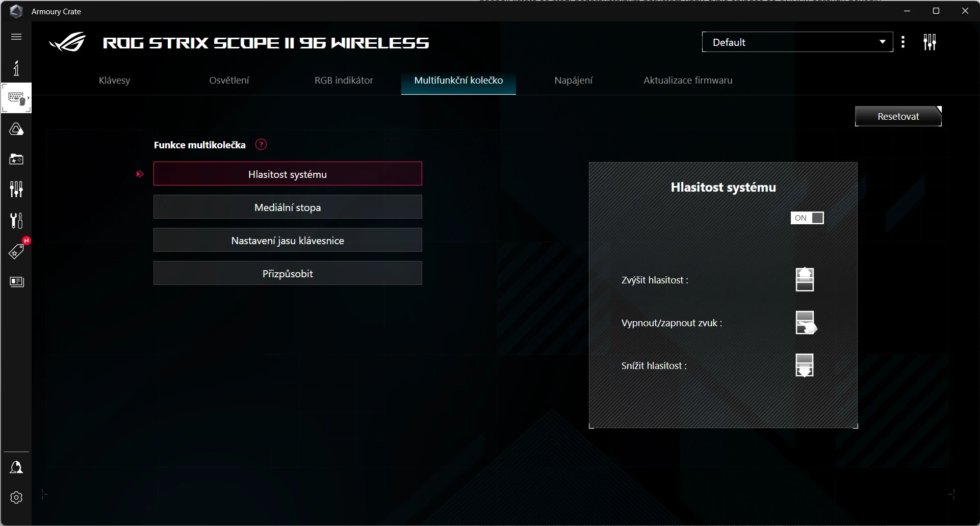
Task: Expand the Default profile dropdown
Action: tap(797, 42)
